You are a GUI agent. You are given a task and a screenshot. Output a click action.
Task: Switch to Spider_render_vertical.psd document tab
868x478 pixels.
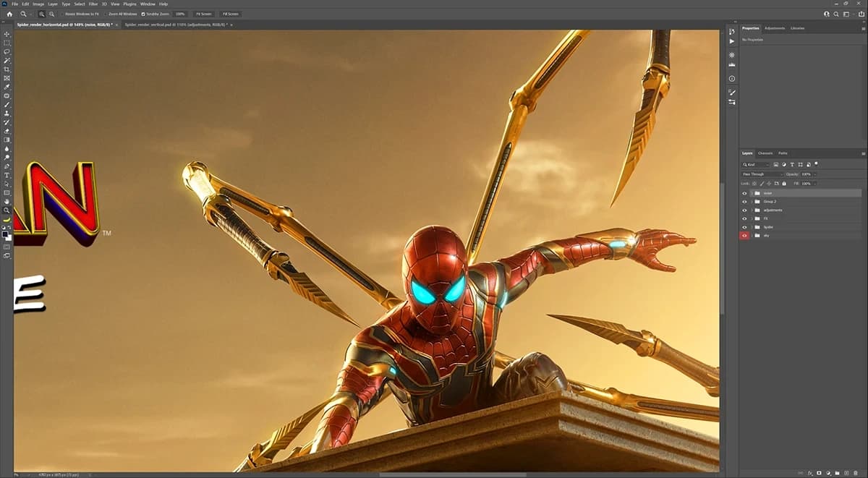(176, 25)
